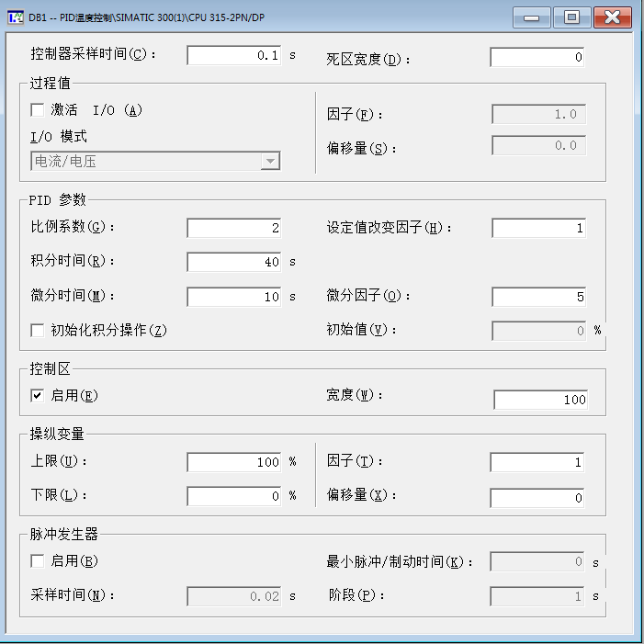Image resolution: width=644 pixels, height=644 pixels.
Task: Uncheck the 控制区 启用(E) checkbox
Action: (38, 396)
